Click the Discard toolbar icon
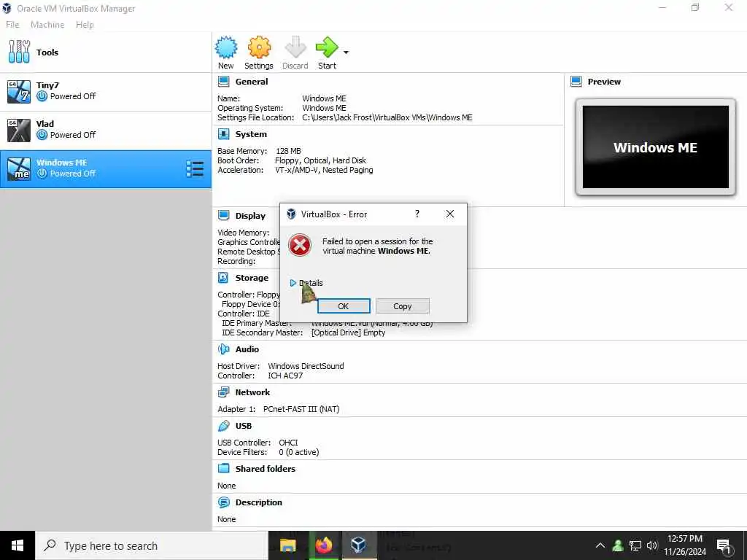This screenshot has height=560, width=747. (295, 47)
